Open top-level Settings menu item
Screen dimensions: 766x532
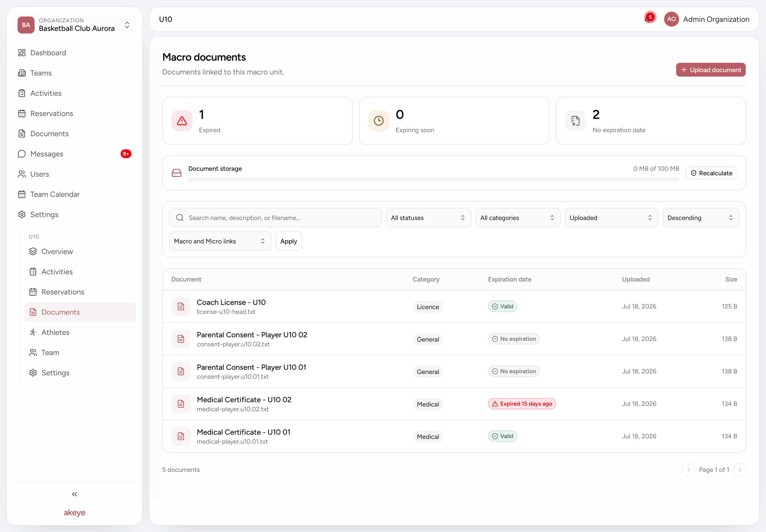click(x=74, y=215)
